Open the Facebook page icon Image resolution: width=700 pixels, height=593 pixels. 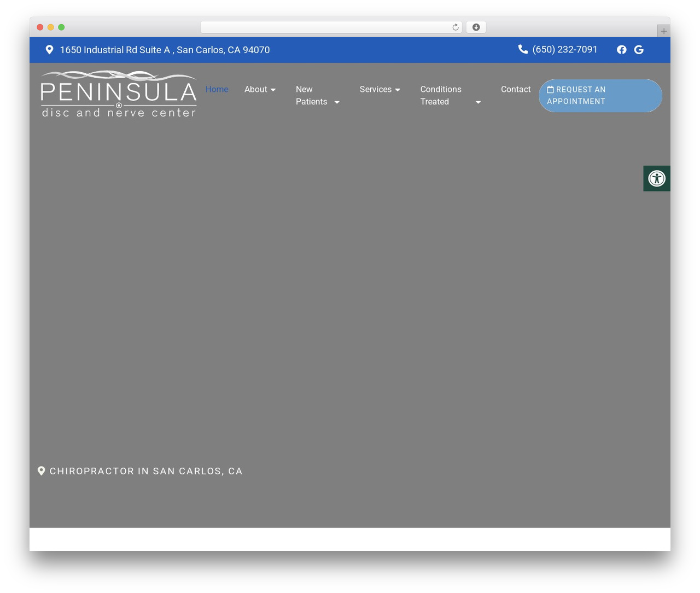tap(622, 50)
